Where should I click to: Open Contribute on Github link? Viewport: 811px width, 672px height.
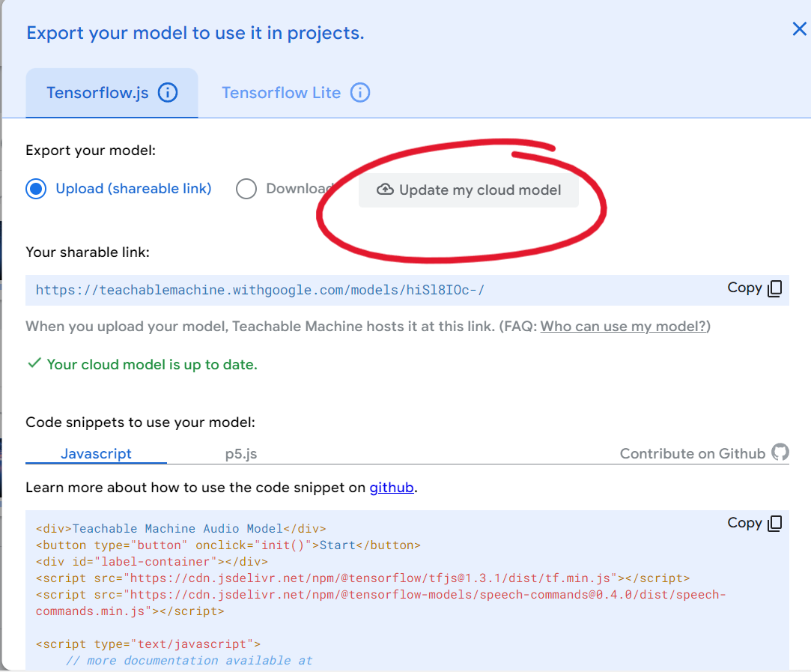(704, 453)
